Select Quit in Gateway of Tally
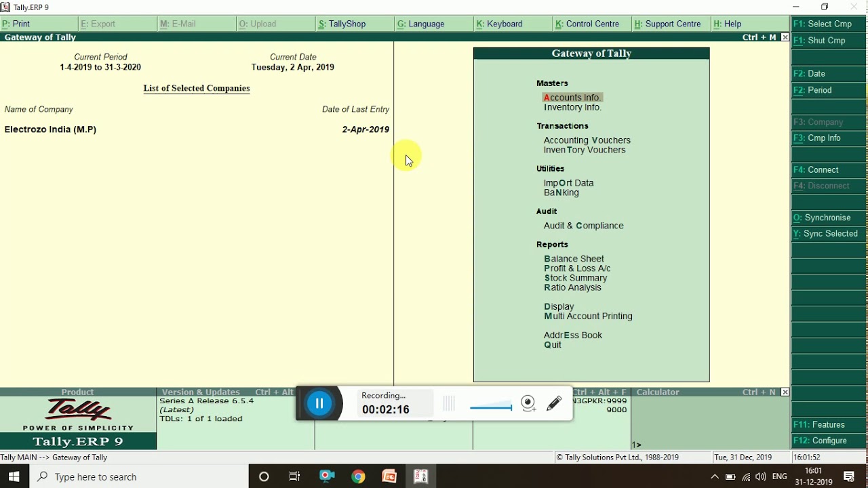Image resolution: width=868 pixels, height=488 pixels. [553, 345]
